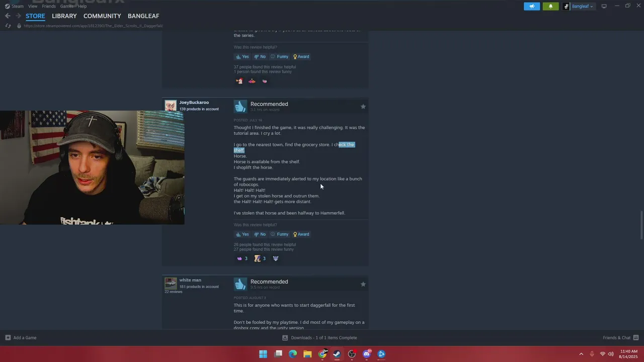Open the Steam notifications bell
Screen dimensions: 644x362
click(550, 6)
